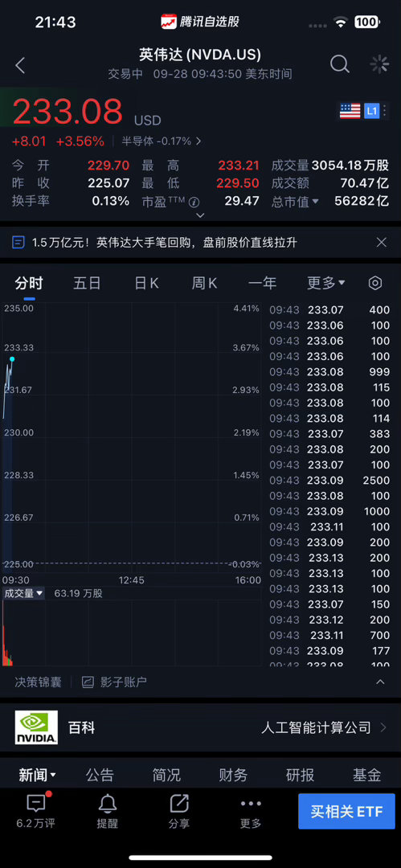Open the news document icon in banner

pos(18,242)
